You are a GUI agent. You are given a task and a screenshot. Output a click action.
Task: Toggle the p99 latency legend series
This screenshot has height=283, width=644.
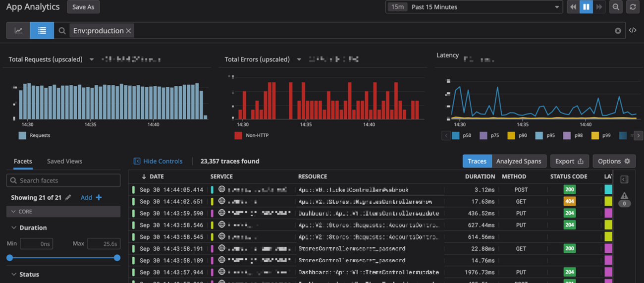point(601,135)
